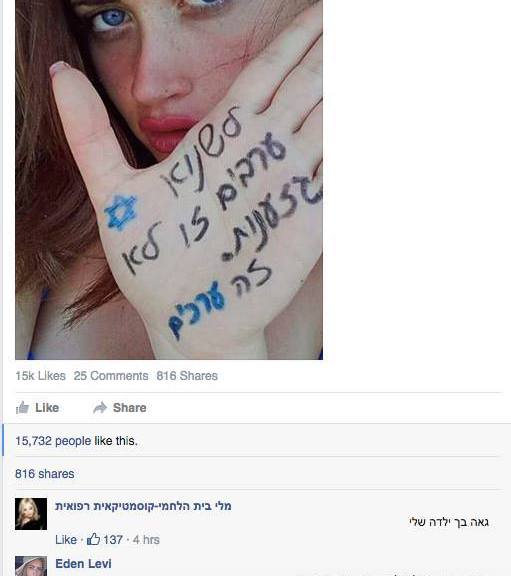This screenshot has width=511, height=576.
Task: Click the Like label under the photo
Action: tap(47, 408)
